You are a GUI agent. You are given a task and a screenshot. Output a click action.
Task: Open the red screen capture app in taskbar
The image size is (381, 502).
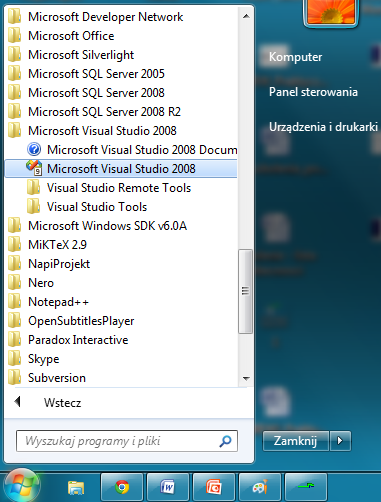pos(214,487)
